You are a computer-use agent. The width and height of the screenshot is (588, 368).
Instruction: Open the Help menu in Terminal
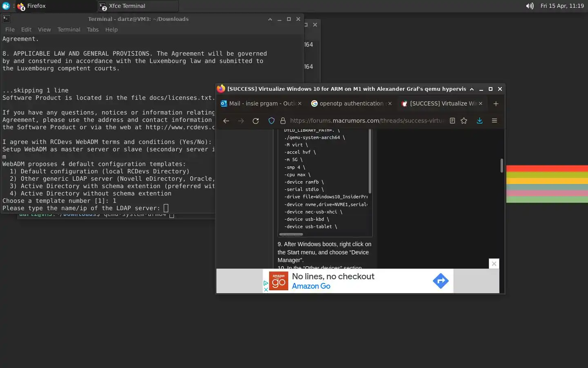click(x=111, y=29)
